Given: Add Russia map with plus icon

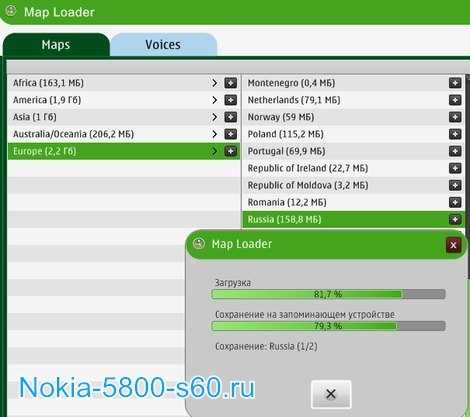Looking at the screenshot, I should [x=455, y=219].
